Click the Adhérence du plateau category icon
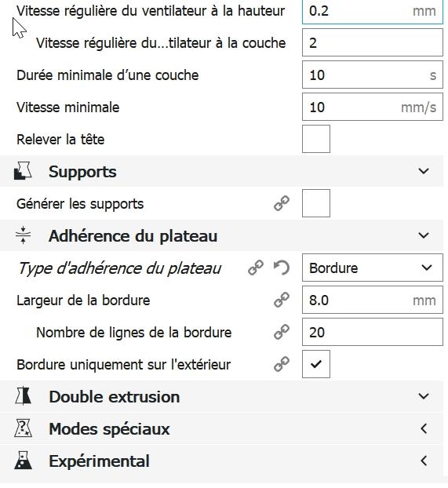The height and width of the screenshot is (488, 448). tap(23, 235)
